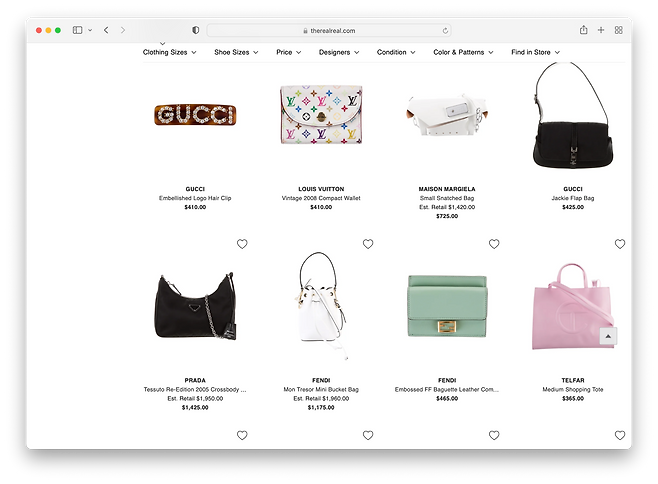Go back using the browser back arrow
Screen dimensions: 658x484
pyautogui.click(x=106, y=30)
